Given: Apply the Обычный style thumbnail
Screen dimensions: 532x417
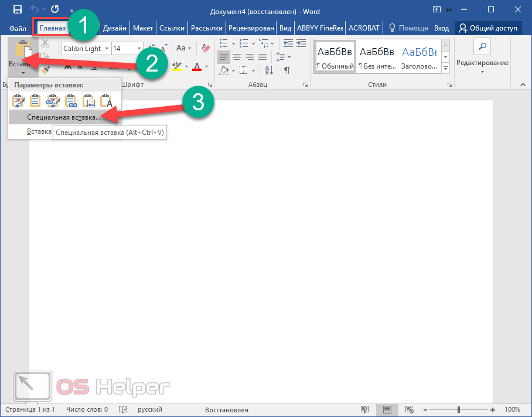Looking at the screenshot, I should coord(335,56).
